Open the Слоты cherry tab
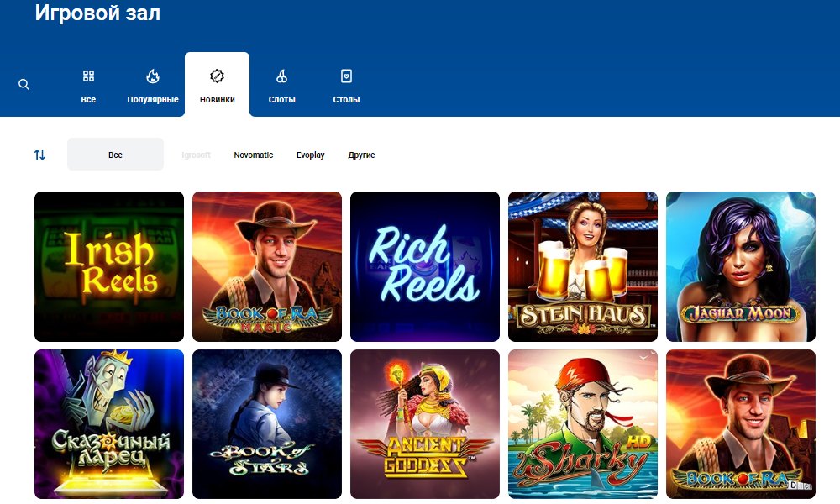The width and height of the screenshot is (840, 504). click(x=281, y=86)
